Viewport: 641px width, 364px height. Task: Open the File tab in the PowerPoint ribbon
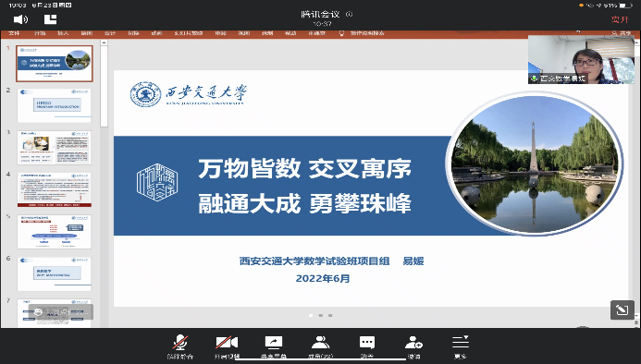14,33
